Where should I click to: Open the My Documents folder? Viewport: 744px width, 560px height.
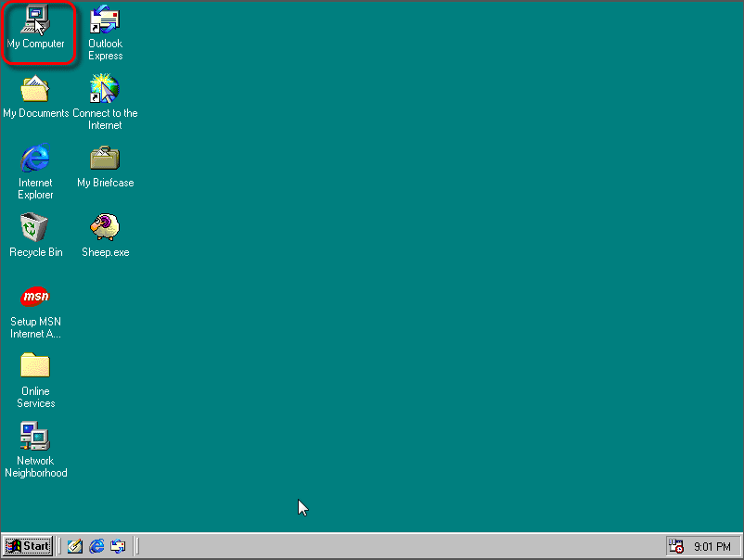tap(34, 88)
